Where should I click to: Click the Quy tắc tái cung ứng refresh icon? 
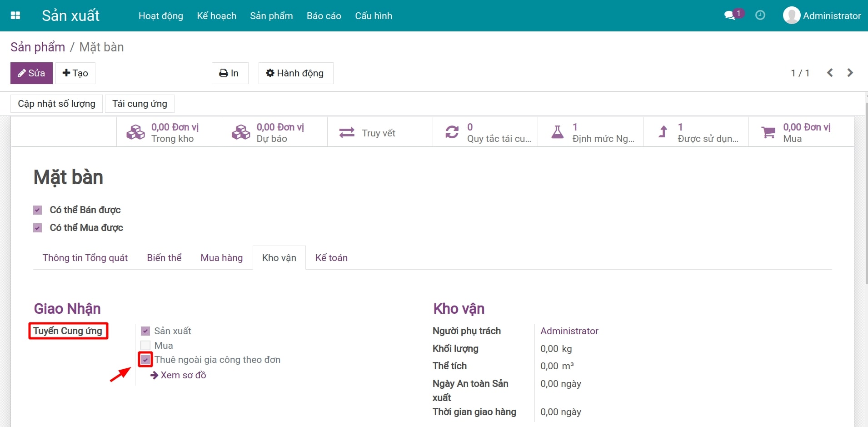tap(452, 132)
